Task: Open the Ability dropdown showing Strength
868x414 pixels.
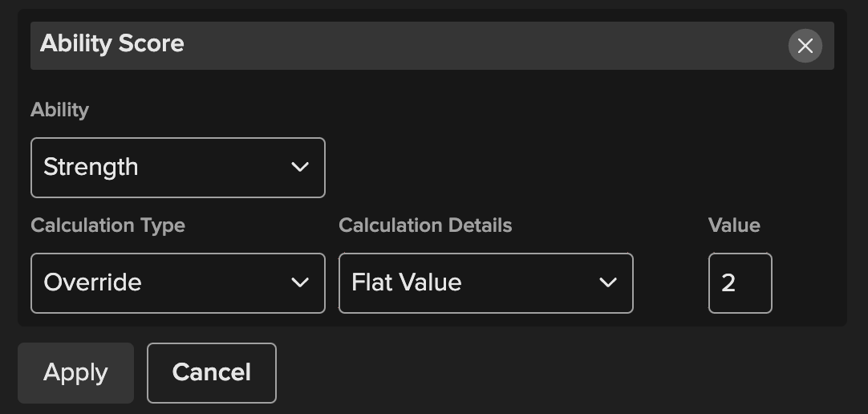Action: click(177, 168)
